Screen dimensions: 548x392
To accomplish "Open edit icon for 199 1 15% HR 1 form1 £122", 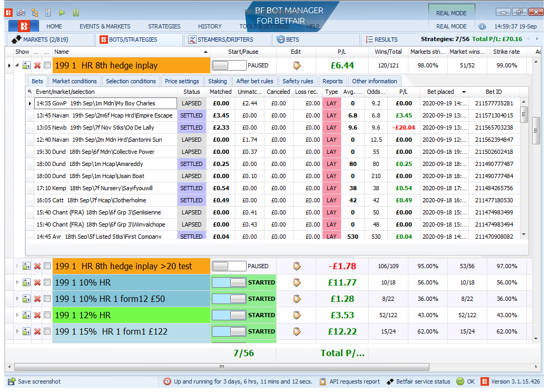I will click(297, 331).
